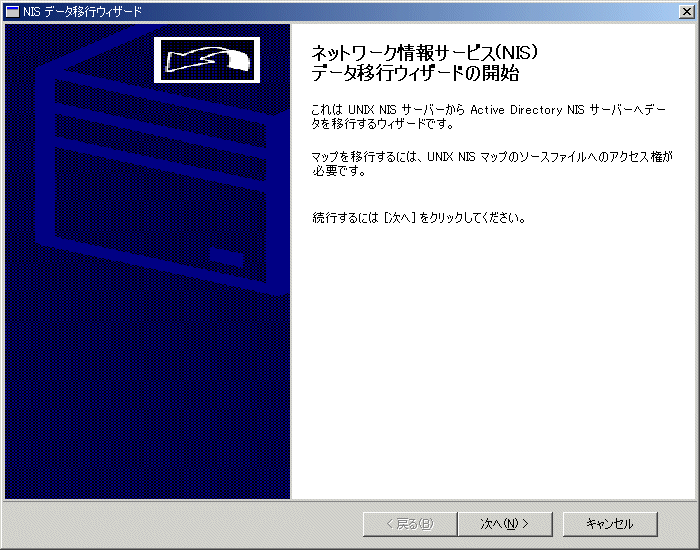
Task: Click the data transfer arrow logo image
Action: point(207,60)
